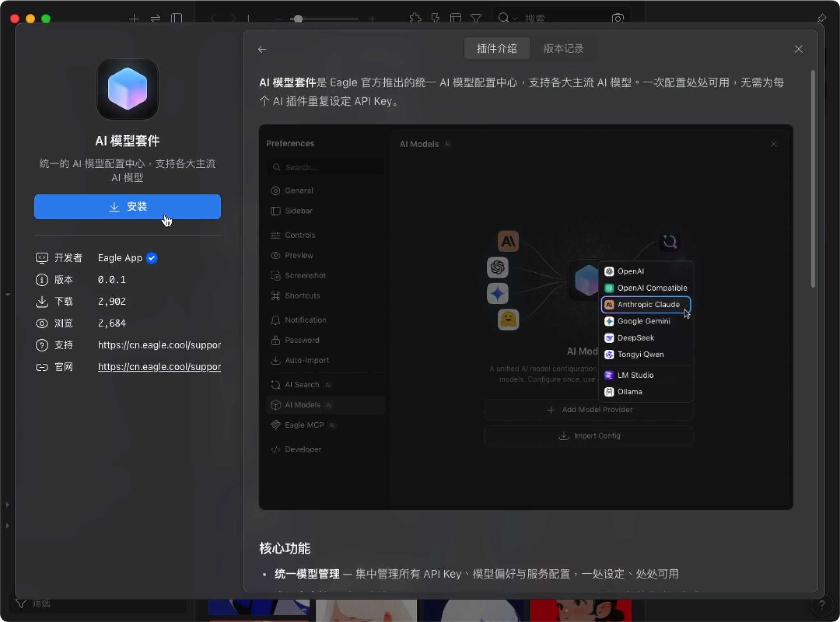Close the plugin detail panel
Viewport: 840px width, 622px height.
point(798,49)
